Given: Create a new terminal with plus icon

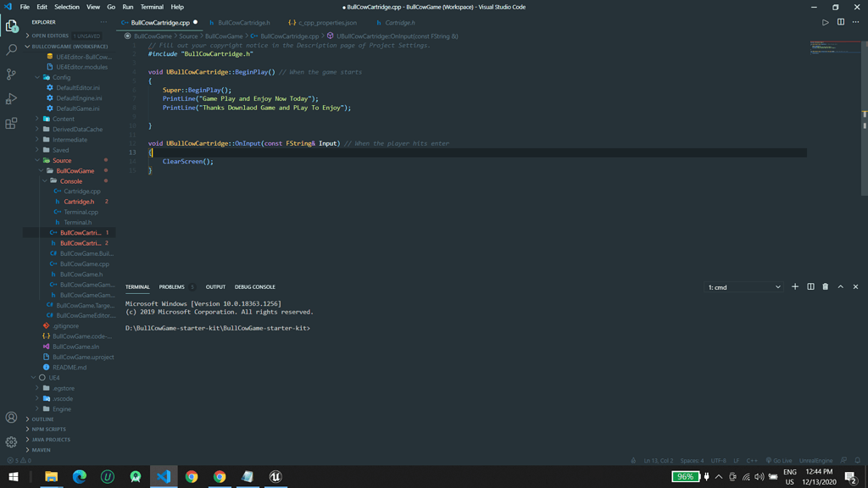Looking at the screenshot, I should pyautogui.click(x=795, y=286).
